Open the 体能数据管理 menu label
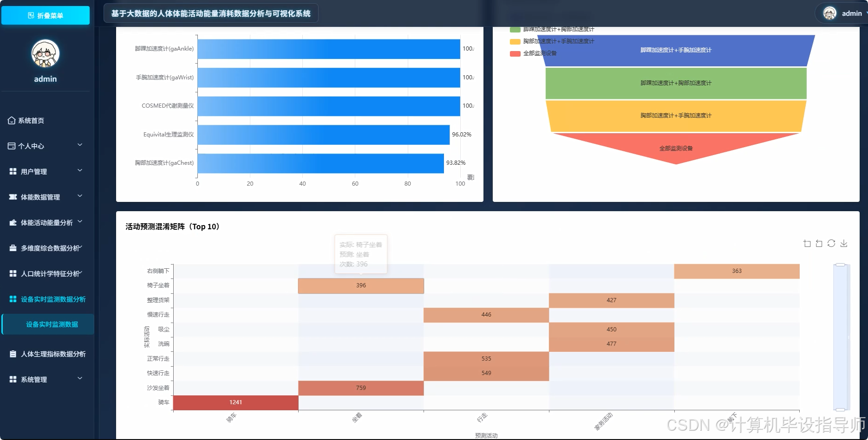This screenshot has width=868, height=440. click(x=40, y=197)
